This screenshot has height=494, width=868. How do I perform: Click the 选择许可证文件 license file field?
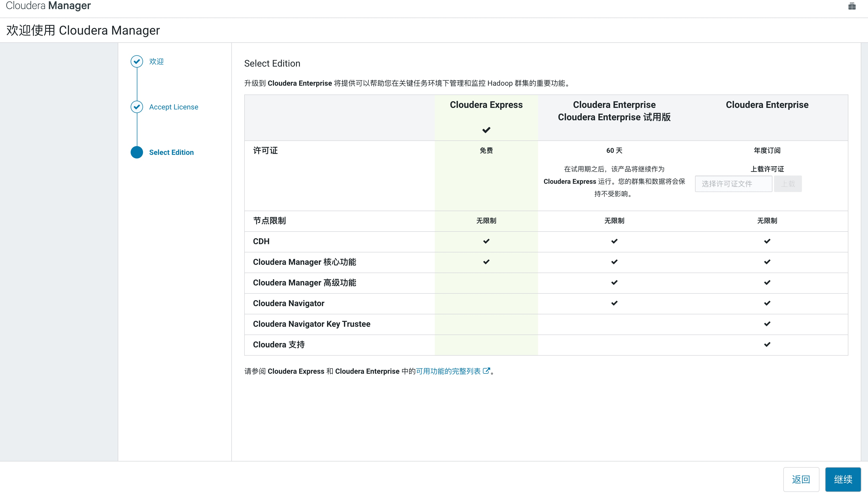(x=733, y=184)
